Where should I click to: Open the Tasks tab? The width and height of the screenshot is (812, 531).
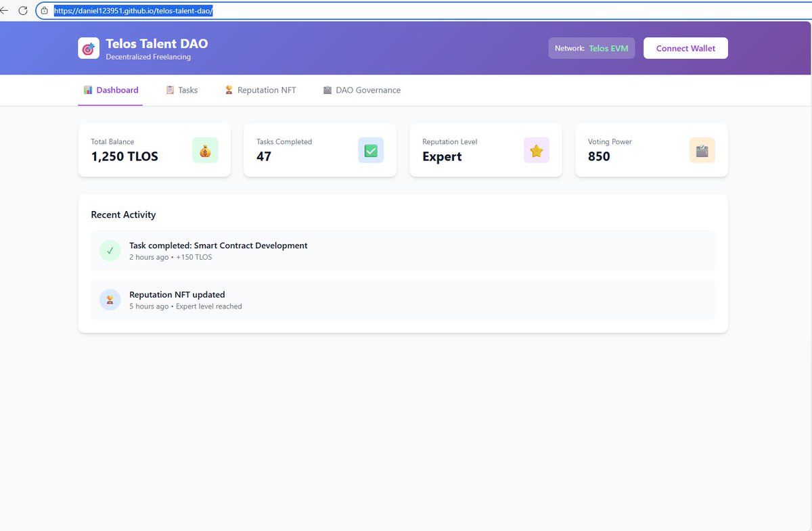point(182,90)
